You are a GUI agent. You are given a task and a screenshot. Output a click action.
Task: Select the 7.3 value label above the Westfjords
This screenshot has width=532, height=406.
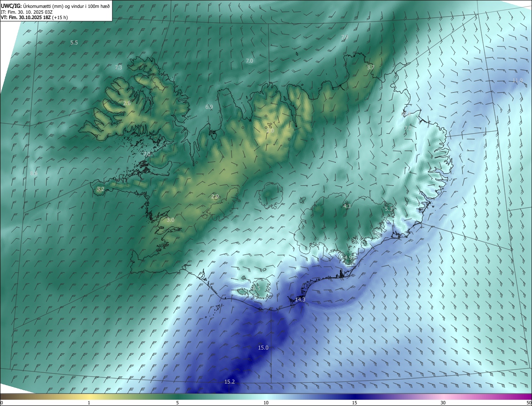pos(118,67)
